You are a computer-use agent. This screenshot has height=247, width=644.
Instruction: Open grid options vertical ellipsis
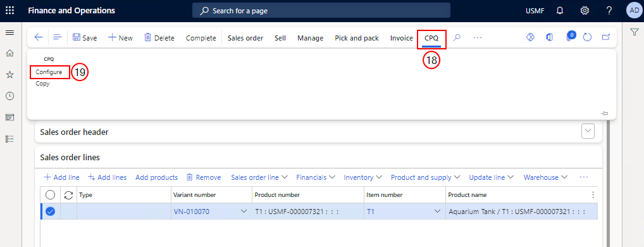click(593, 195)
